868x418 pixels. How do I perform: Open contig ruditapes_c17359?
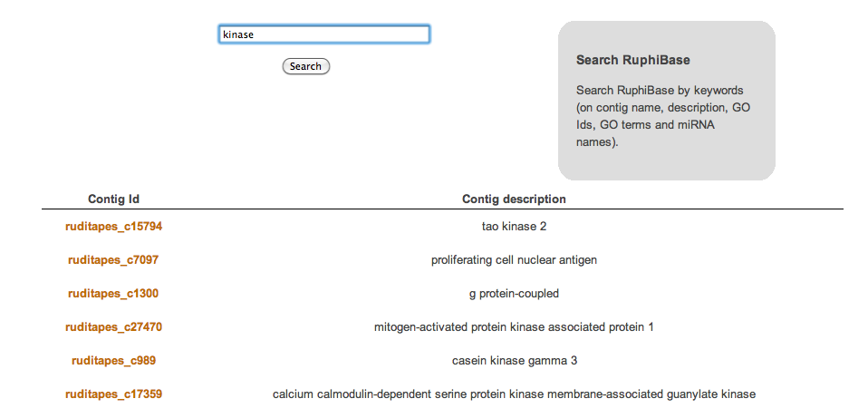pos(113,394)
